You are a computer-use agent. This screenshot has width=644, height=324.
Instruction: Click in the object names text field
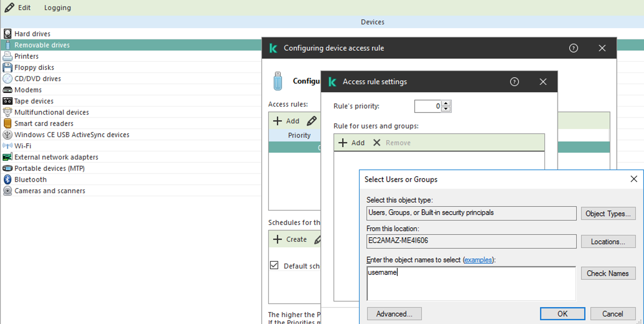471,283
